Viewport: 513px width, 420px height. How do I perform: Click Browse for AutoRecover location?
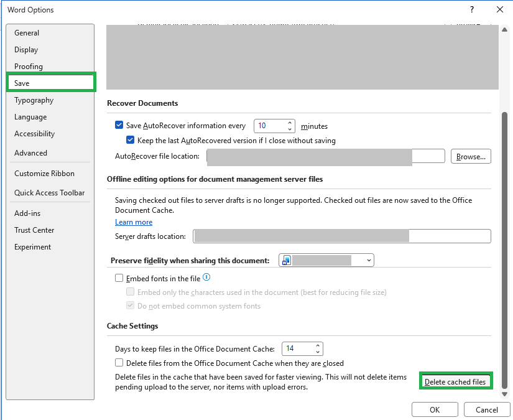click(471, 156)
